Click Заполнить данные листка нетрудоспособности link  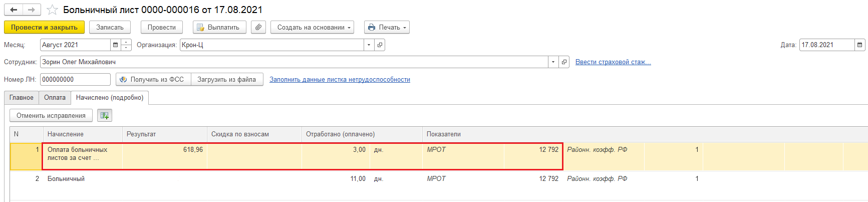point(340,80)
